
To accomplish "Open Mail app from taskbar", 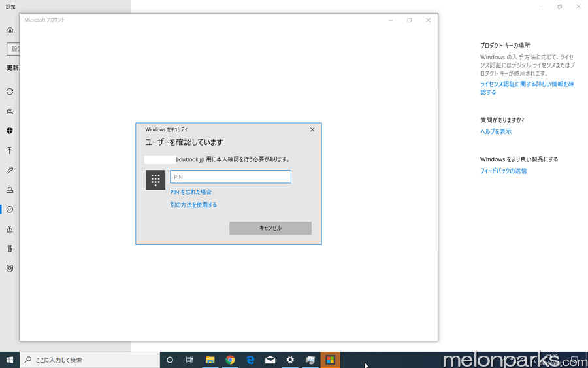I will pos(270,360).
